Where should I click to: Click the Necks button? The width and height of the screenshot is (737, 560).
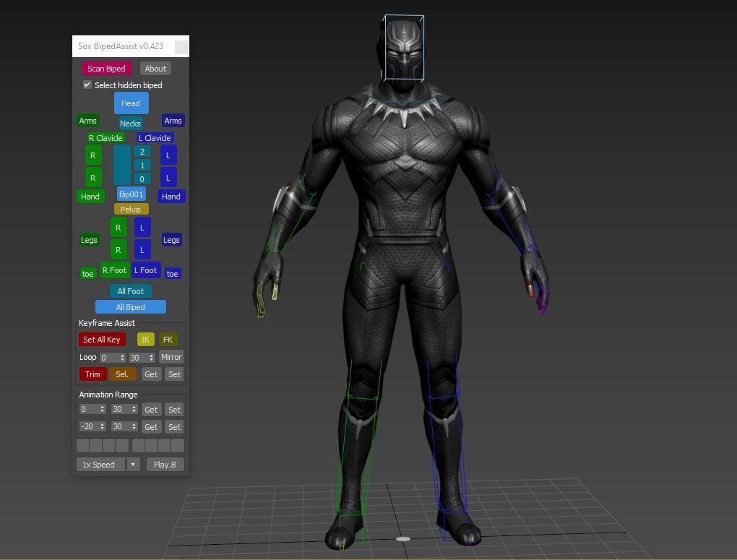130,123
